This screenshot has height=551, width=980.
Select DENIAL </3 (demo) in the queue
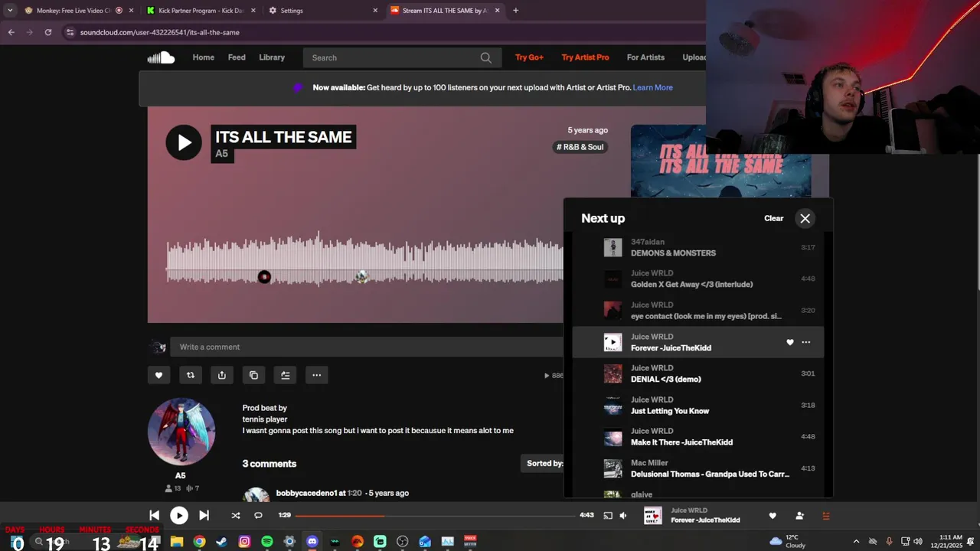point(698,373)
